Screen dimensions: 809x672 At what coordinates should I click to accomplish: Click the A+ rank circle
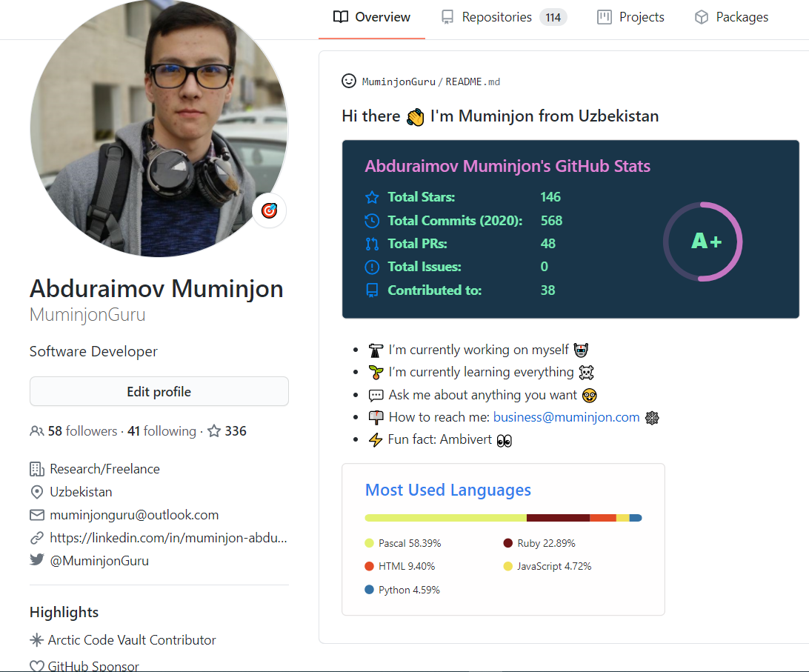click(x=703, y=242)
